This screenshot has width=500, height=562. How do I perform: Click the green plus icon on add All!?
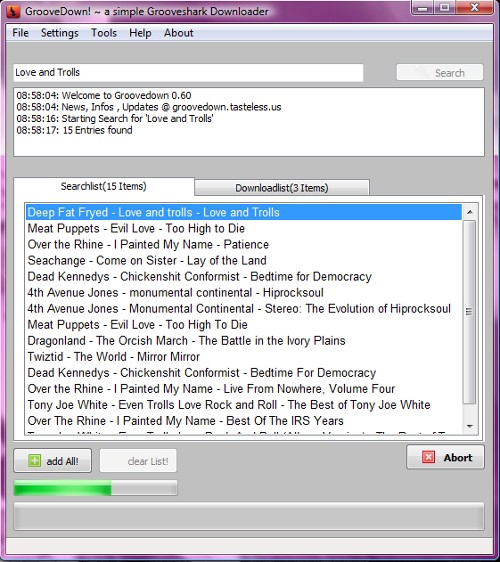pos(34,461)
